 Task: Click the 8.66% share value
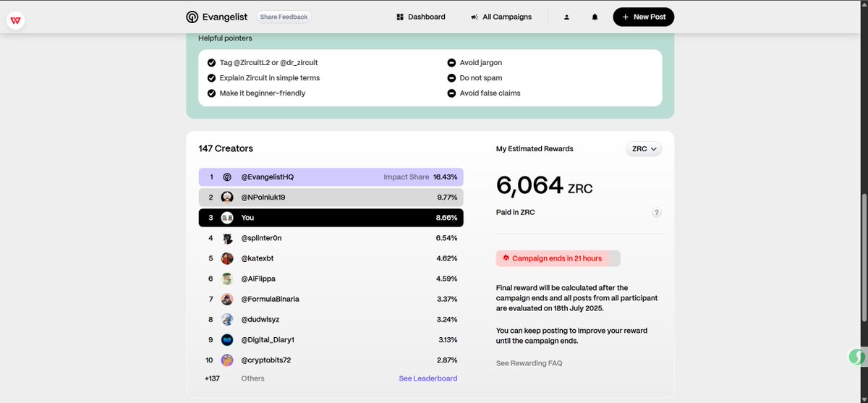[446, 217]
